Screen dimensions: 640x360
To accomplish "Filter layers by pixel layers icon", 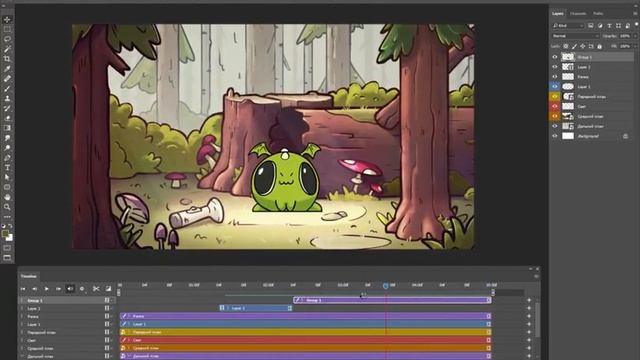I will pyautogui.click(x=591, y=25).
